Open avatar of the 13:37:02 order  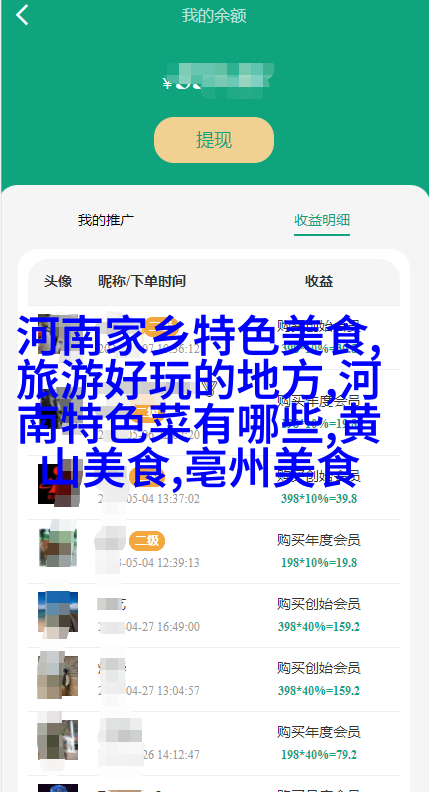pyautogui.click(x=58, y=483)
